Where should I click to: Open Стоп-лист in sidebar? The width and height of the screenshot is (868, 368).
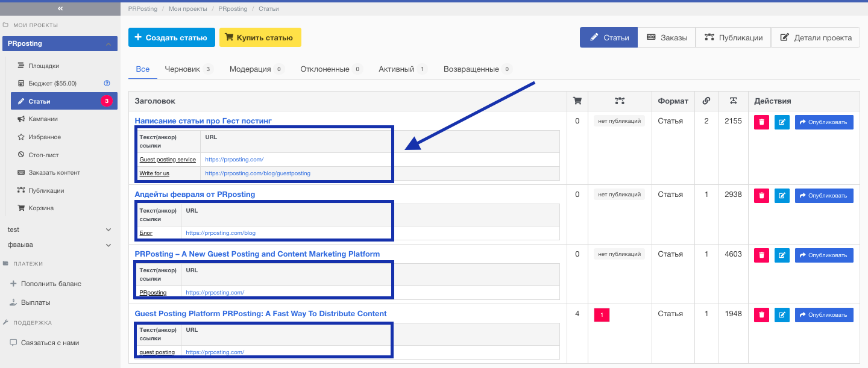(44, 155)
